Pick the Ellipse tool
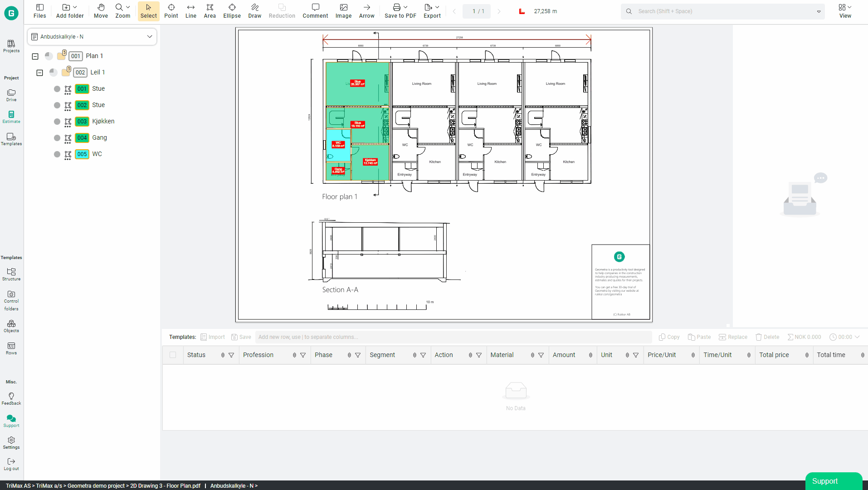This screenshot has width=868, height=490. 232,11
